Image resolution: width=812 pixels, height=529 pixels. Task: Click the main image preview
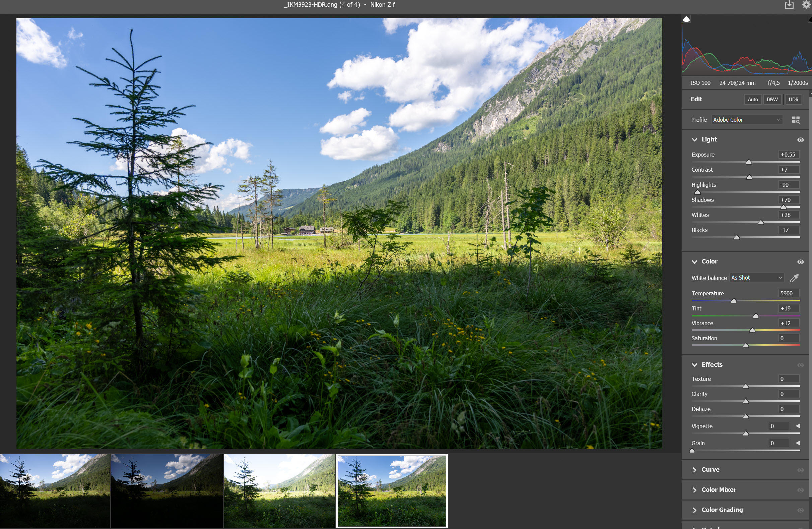point(339,233)
